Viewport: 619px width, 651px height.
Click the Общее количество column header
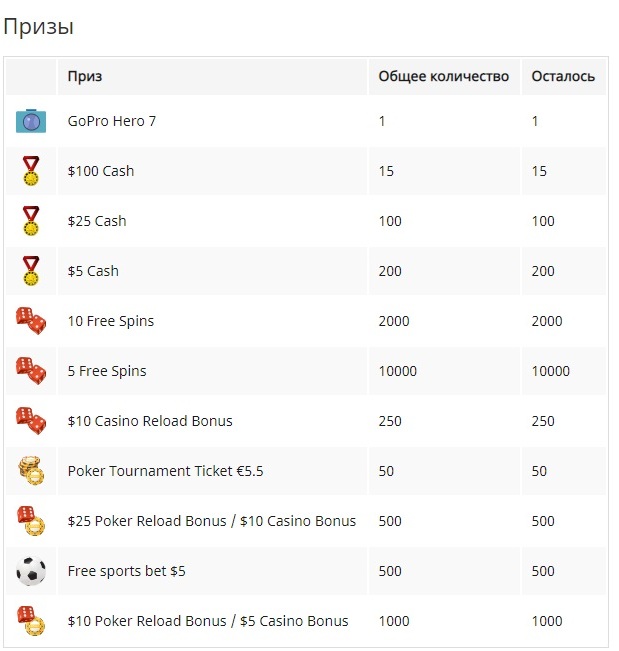[443, 76]
